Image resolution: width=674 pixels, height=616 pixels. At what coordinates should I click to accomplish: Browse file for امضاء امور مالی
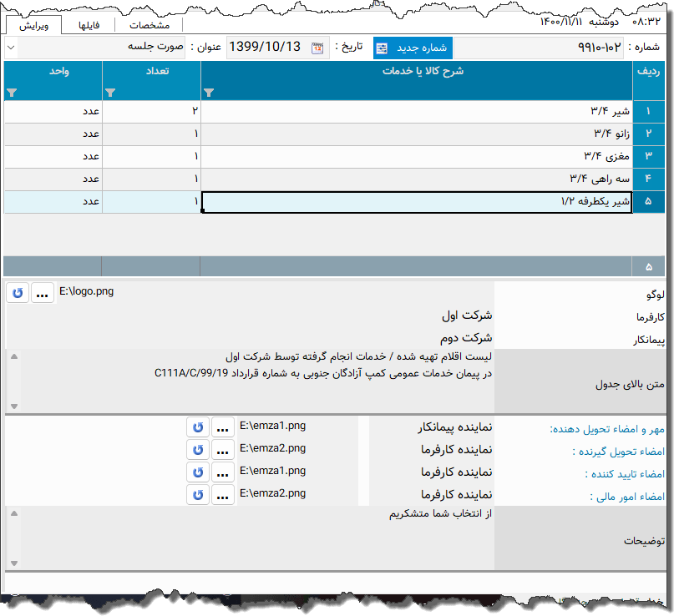tap(223, 495)
